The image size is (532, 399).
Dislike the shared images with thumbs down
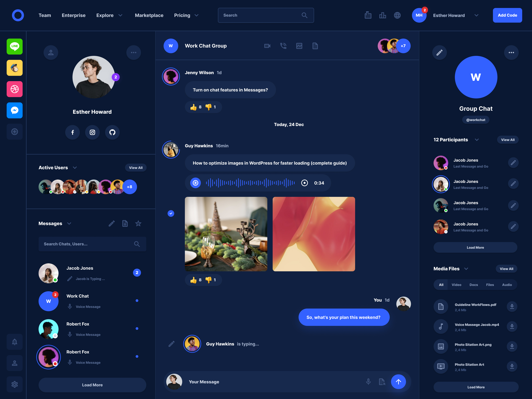(x=208, y=280)
